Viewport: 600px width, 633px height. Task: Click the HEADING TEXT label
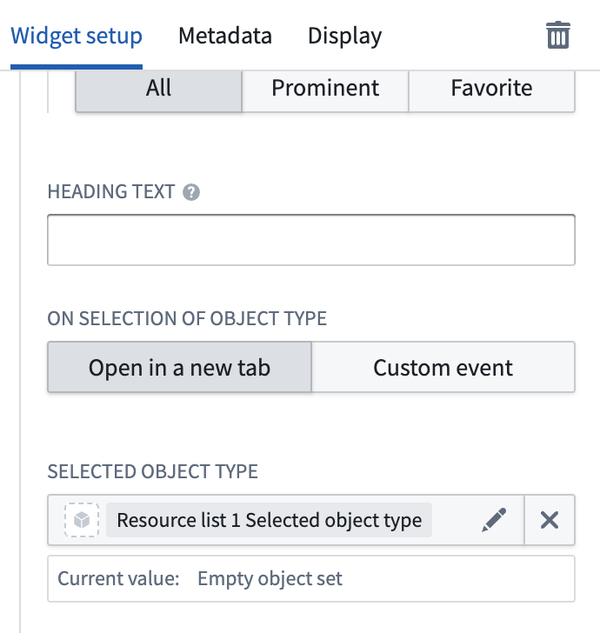(x=111, y=192)
